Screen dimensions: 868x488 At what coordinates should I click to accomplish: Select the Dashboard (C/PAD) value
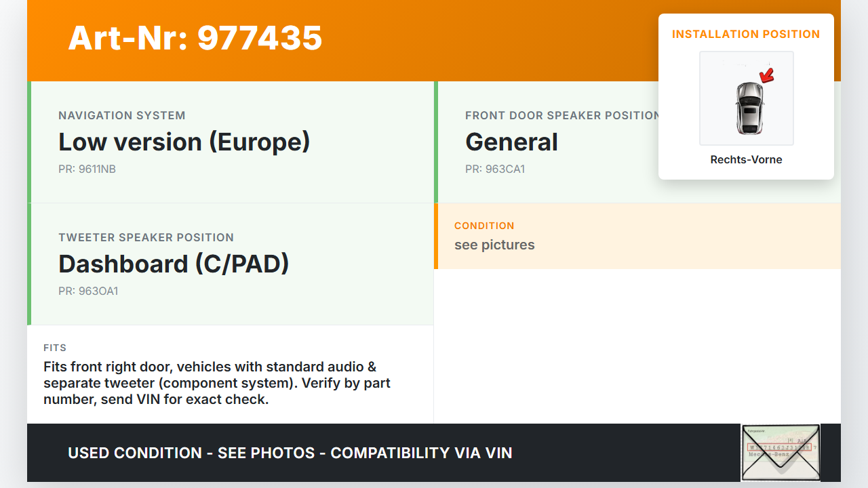[x=174, y=264]
